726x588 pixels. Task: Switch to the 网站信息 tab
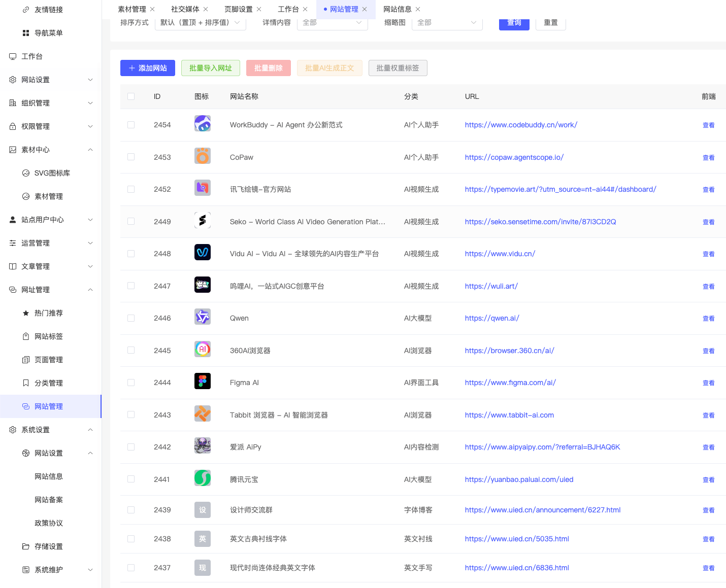(x=398, y=9)
